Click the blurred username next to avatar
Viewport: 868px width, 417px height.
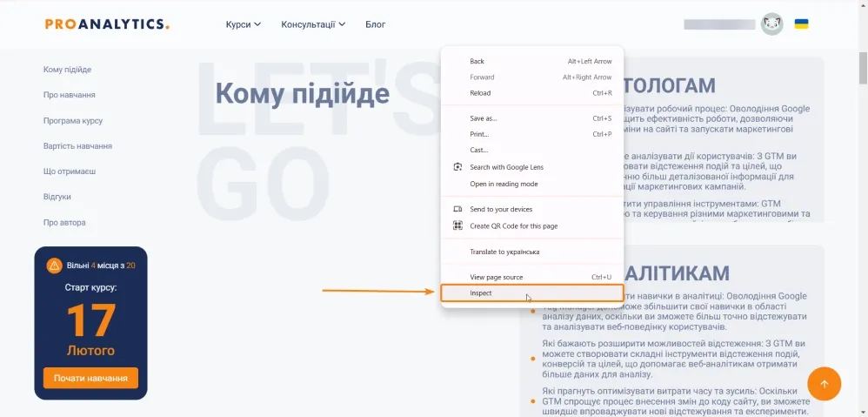[x=719, y=24]
